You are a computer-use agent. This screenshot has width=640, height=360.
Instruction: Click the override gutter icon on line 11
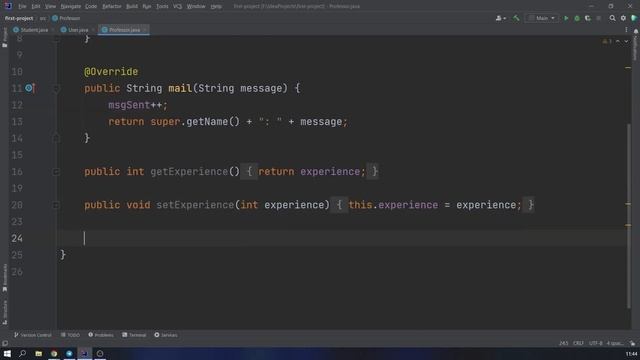tap(29, 88)
